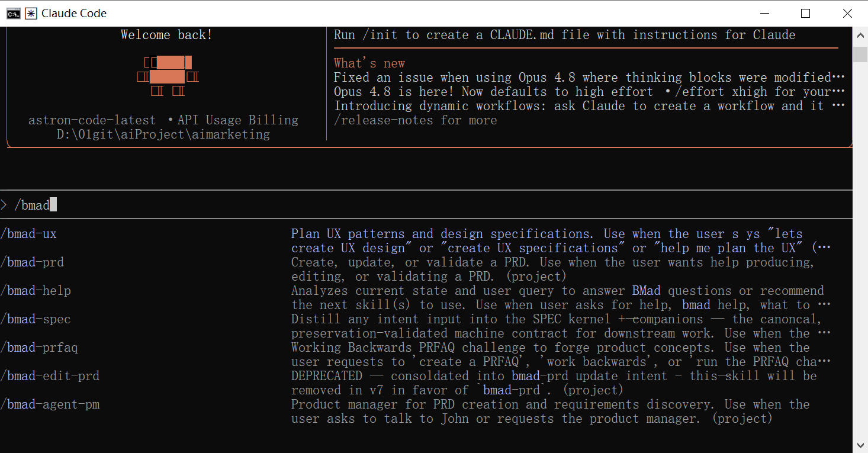
Task: Maximize the Claude Code window
Action: tap(805, 13)
